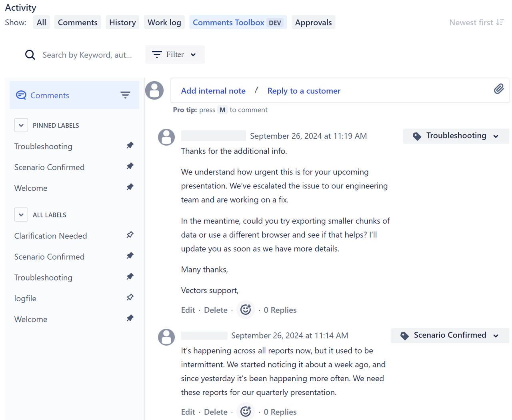Click the sort icon next to Newest first
Image resolution: width=512 pixels, height=420 pixels.
[500, 22]
